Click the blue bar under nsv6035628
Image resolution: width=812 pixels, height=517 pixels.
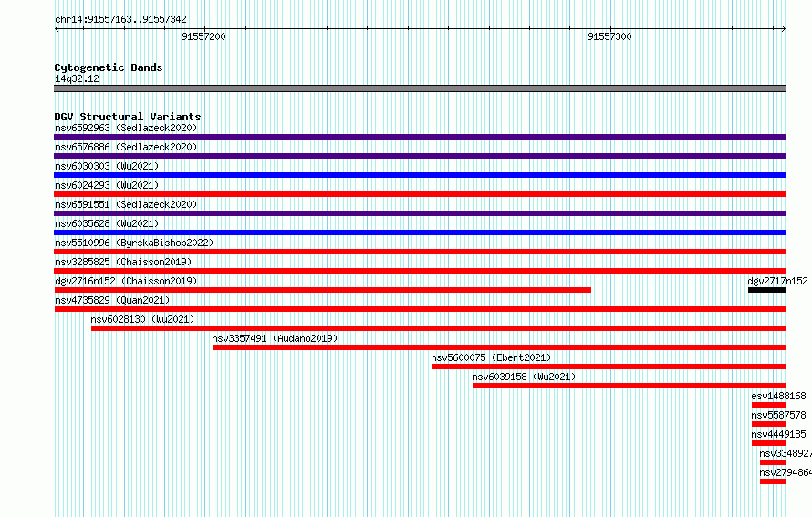[420, 233]
